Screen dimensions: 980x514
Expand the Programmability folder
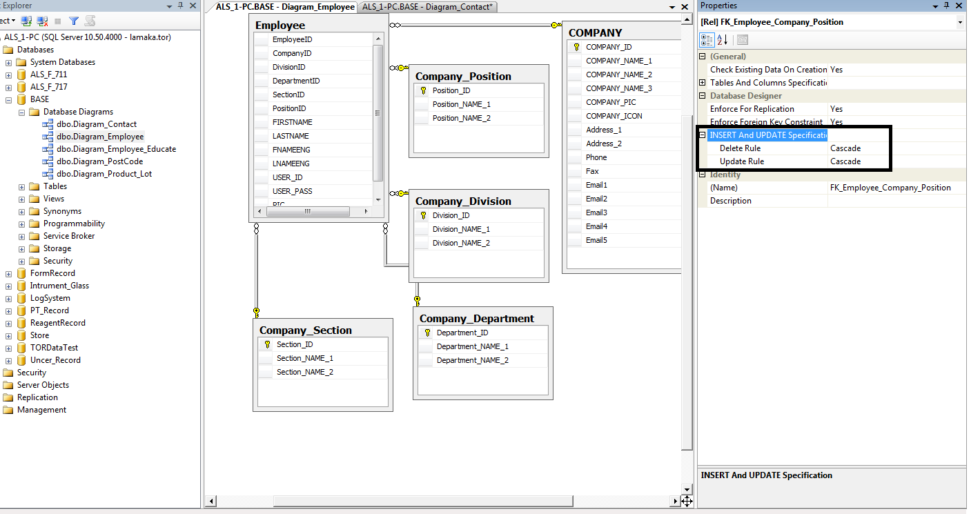click(21, 224)
